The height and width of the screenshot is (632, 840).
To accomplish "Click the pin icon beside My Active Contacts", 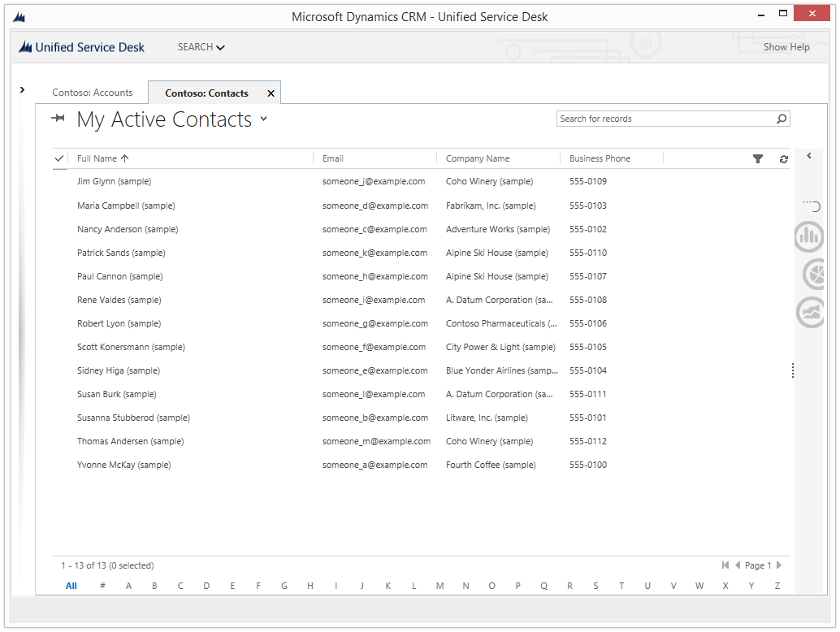I will pyautogui.click(x=58, y=119).
